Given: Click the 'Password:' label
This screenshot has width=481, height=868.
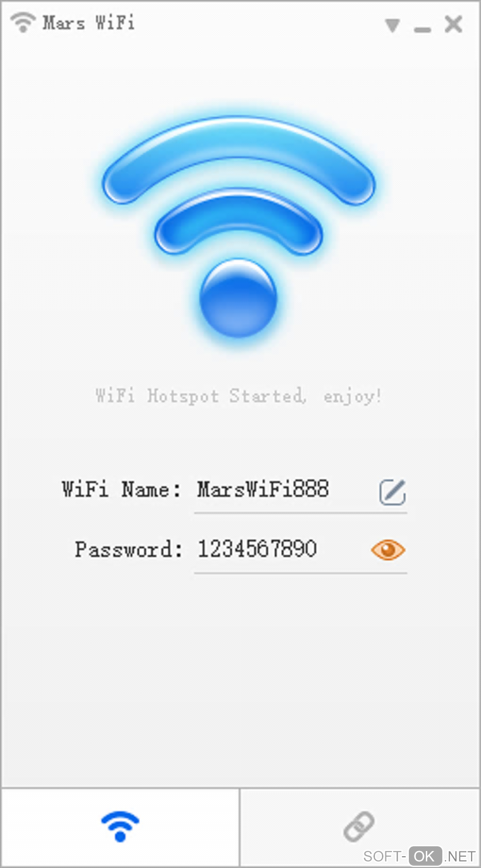Looking at the screenshot, I should coord(128,550).
